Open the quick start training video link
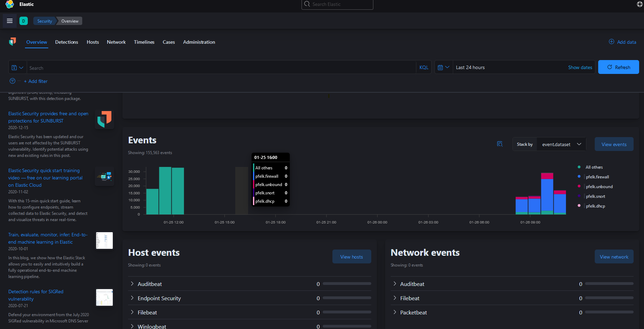Screen dimensions: 644x329 tap(45, 178)
